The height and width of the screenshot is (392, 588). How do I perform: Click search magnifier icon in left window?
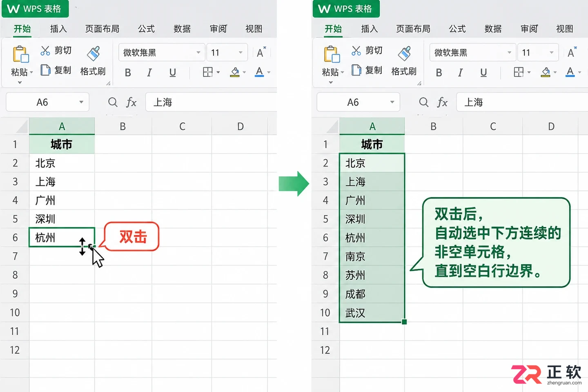pos(113,102)
